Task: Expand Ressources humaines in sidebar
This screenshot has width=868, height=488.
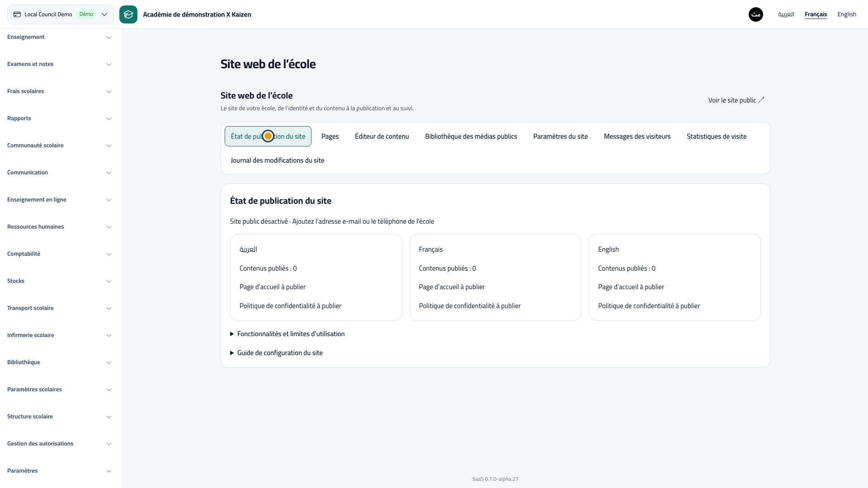Action: (x=59, y=227)
